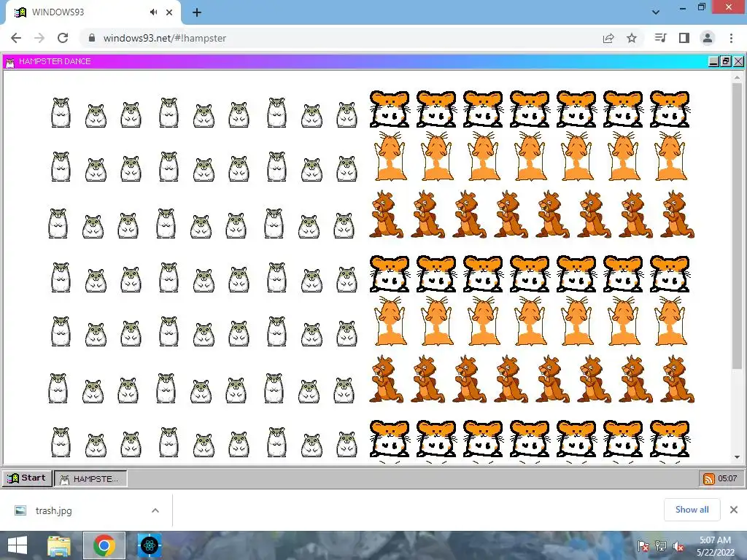Click the muted volume tray icon
747x560 pixels.
point(678,546)
